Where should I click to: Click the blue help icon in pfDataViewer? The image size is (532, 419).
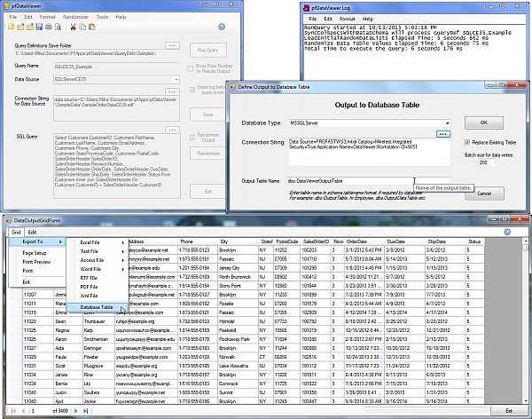click(x=222, y=27)
